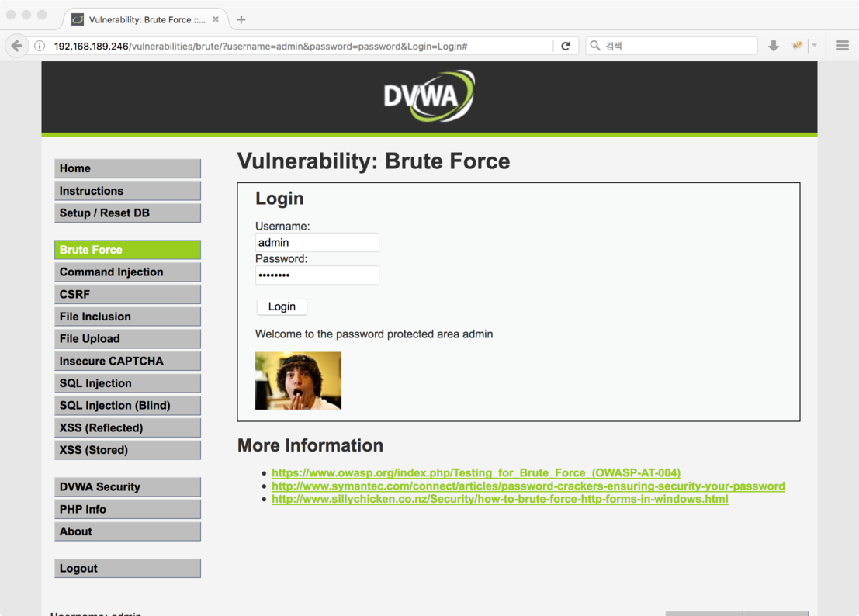The height and width of the screenshot is (616, 859).
Task: Open the Instructions page
Action: (127, 191)
